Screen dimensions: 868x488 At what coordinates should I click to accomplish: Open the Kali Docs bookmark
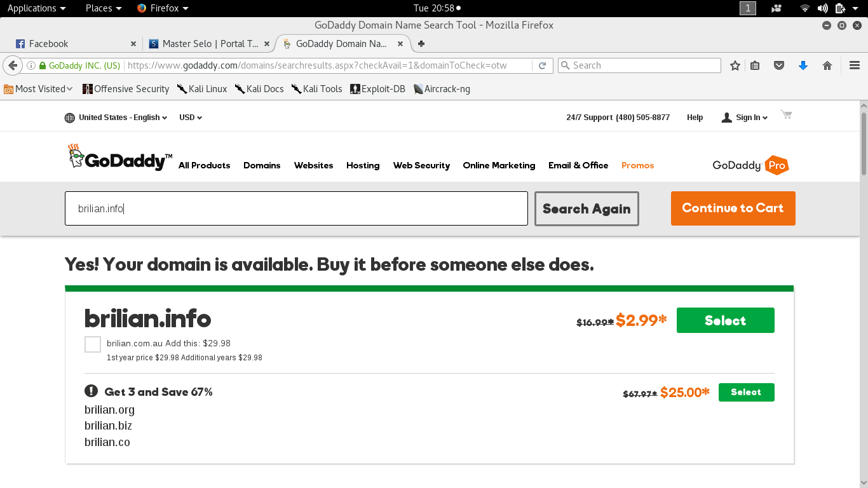tap(259, 89)
